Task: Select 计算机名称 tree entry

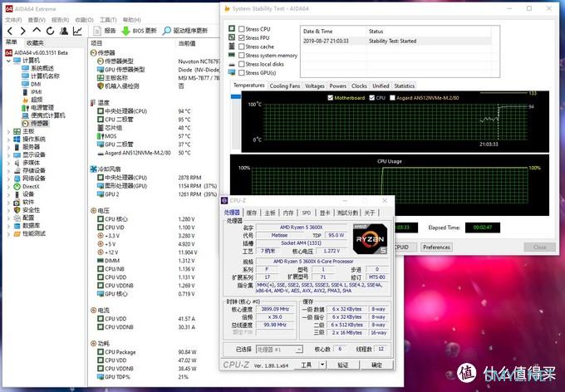Action: (x=45, y=76)
